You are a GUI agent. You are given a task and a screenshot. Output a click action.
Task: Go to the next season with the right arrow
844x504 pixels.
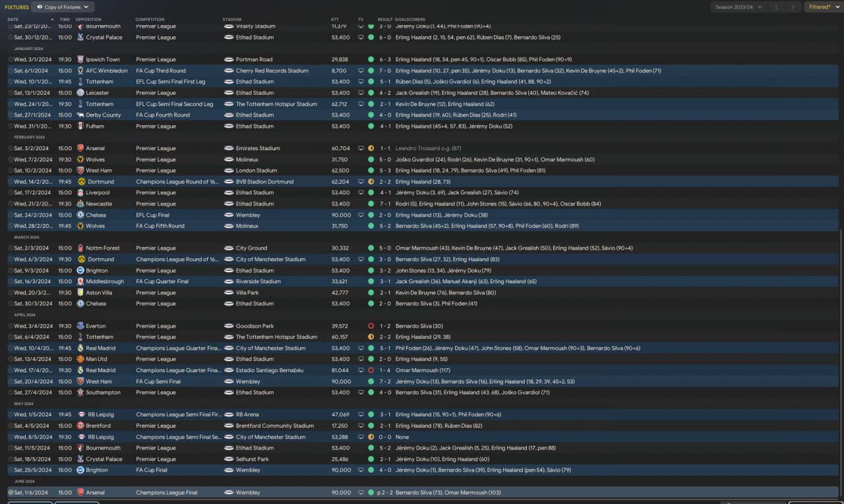coord(793,7)
